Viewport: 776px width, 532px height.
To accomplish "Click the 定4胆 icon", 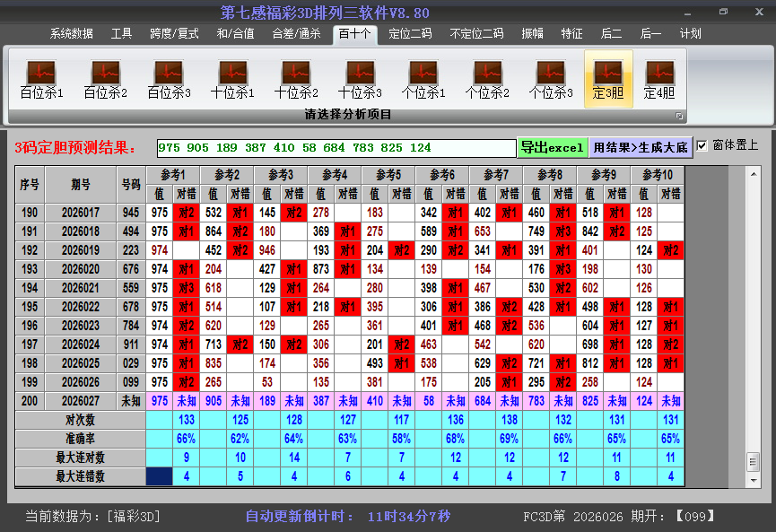I will pyautogui.click(x=659, y=79).
